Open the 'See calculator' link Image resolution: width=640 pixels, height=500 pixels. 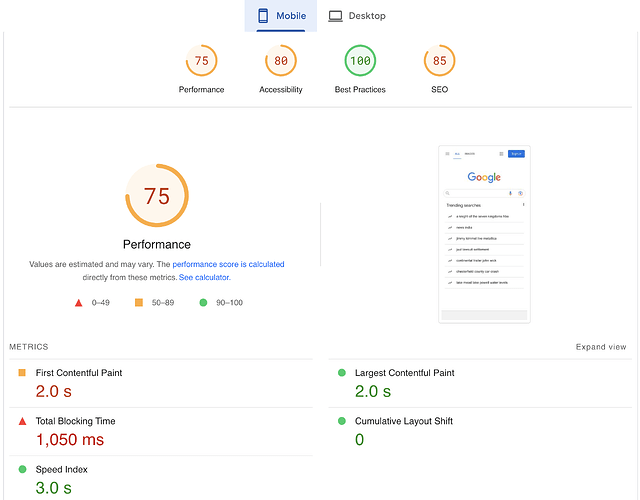(204, 277)
